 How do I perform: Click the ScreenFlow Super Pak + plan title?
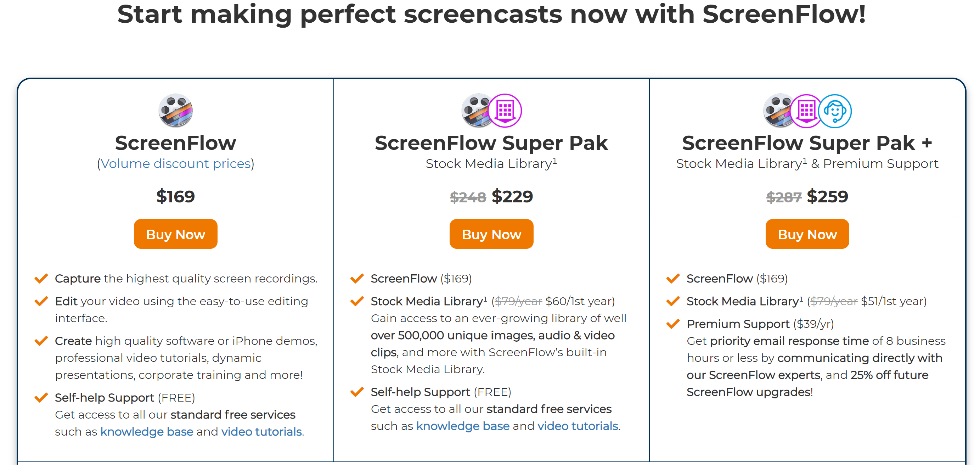(x=807, y=143)
